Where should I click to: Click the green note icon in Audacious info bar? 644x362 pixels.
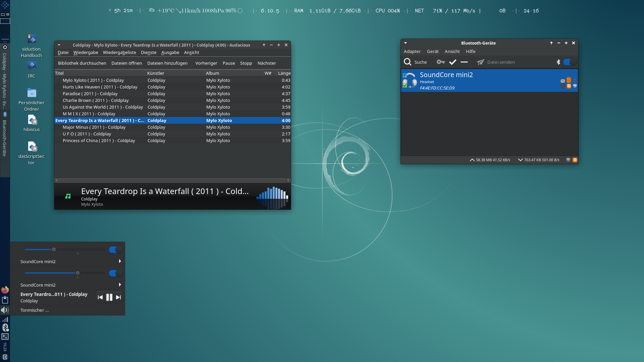68,196
